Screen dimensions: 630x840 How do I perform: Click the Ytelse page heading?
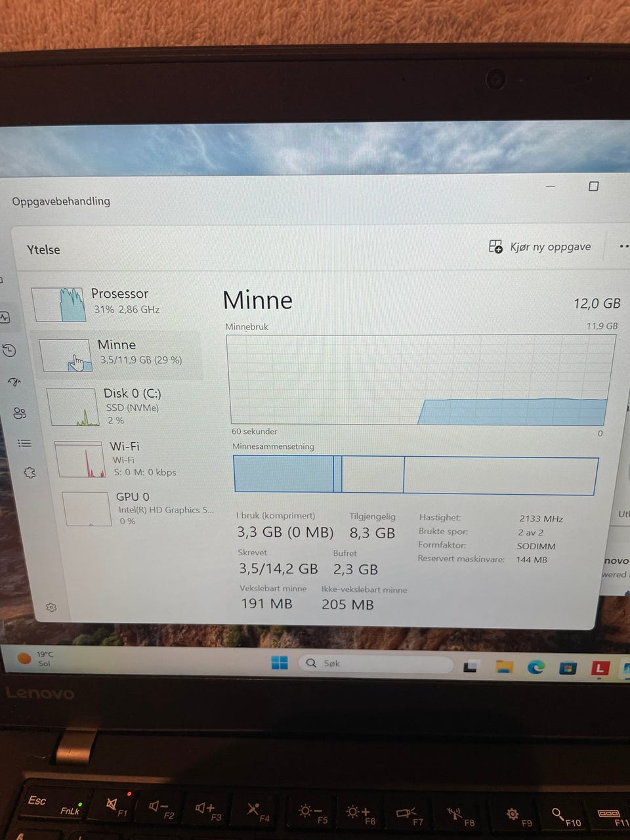[43, 250]
